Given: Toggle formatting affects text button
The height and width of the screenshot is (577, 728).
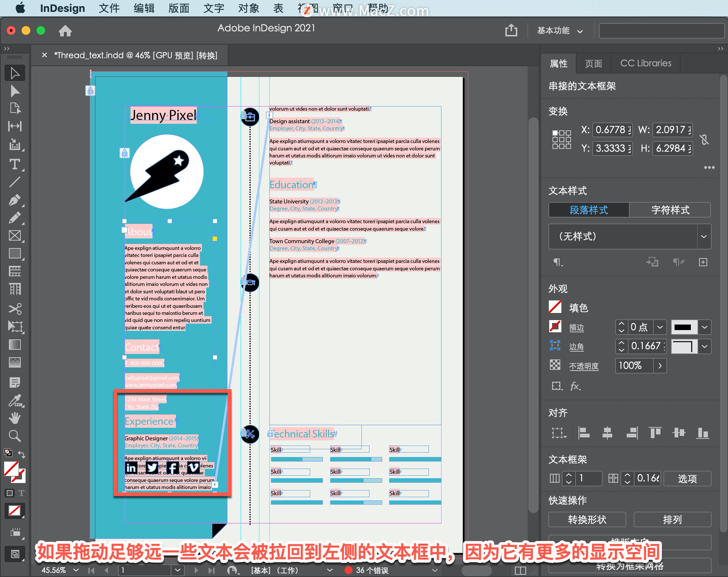Looking at the screenshot, I should (21, 493).
